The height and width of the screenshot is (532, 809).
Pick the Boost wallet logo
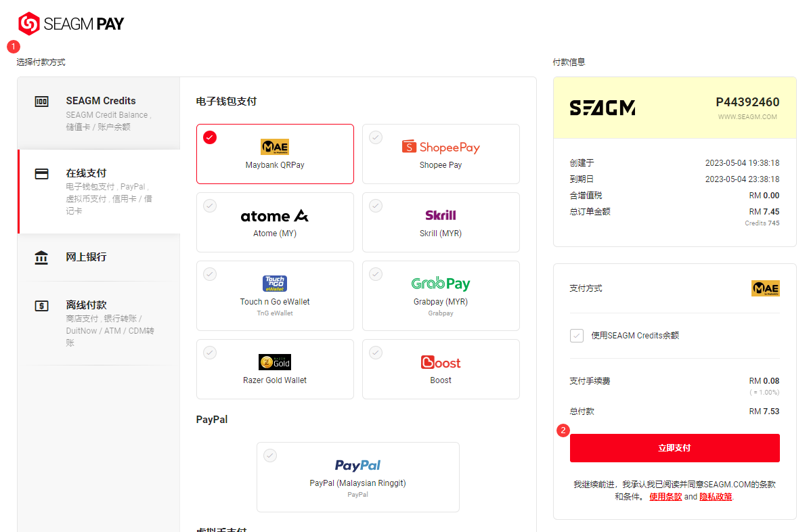(x=441, y=362)
